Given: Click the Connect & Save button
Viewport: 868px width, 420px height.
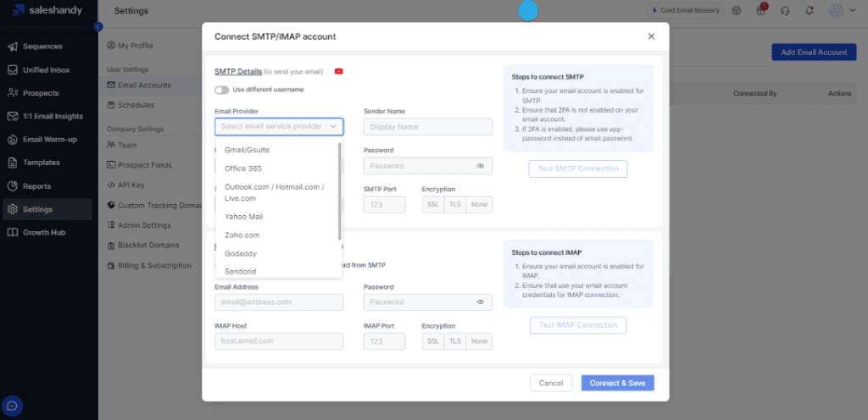Looking at the screenshot, I should point(618,383).
